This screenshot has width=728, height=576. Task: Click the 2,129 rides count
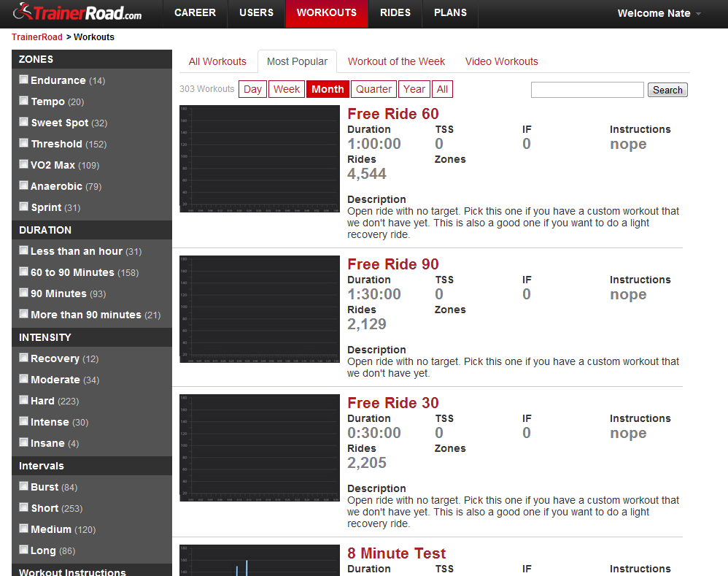[x=367, y=324]
